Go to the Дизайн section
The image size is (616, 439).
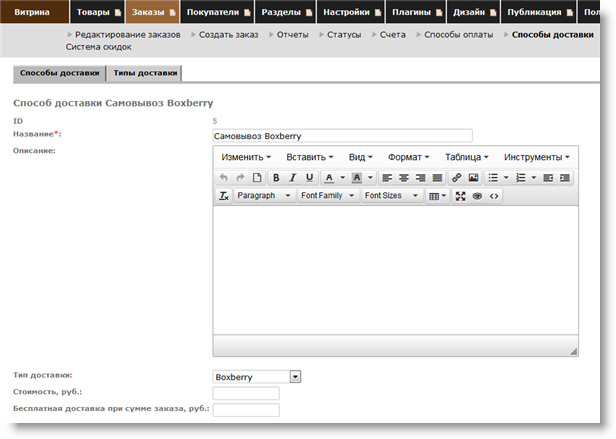(469, 12)
